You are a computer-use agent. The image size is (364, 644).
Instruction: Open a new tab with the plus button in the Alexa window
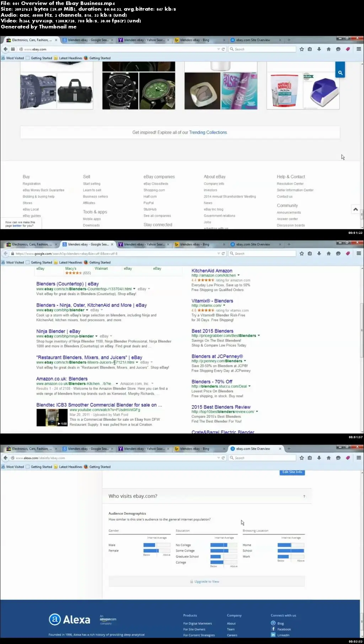(x=289, y=449)
